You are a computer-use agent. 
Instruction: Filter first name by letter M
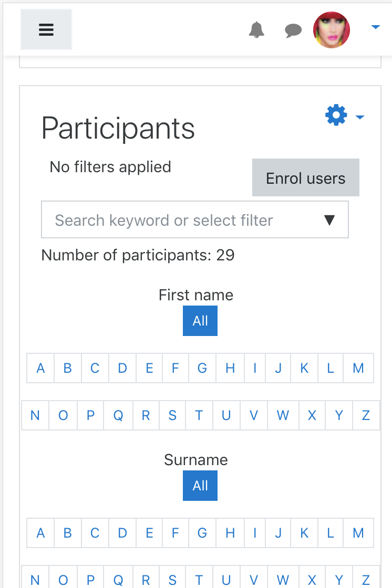click(358, 368)
